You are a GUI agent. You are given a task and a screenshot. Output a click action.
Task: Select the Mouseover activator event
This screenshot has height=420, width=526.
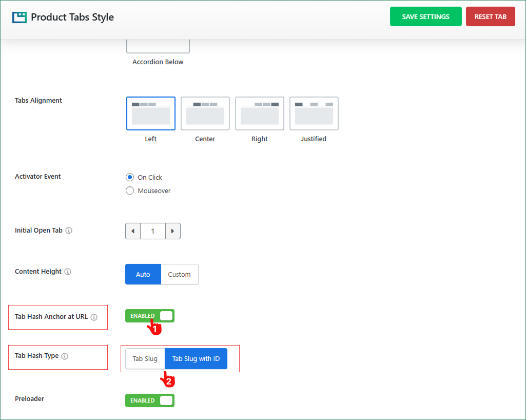tap(130, 190)
